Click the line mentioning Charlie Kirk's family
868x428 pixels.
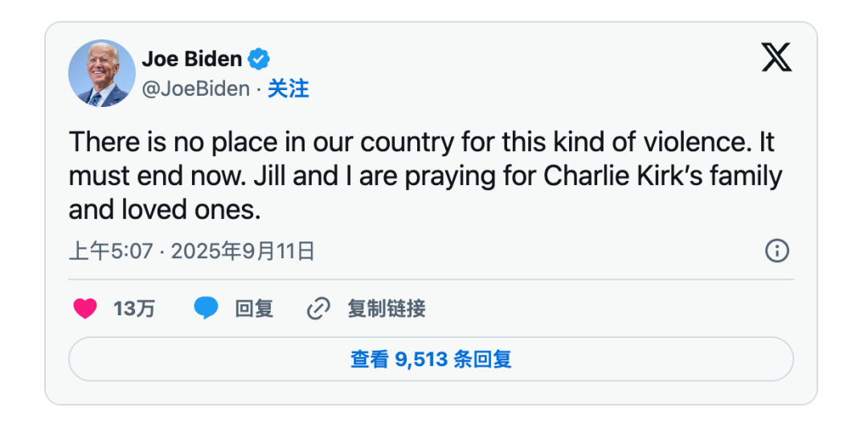(425, 176)
